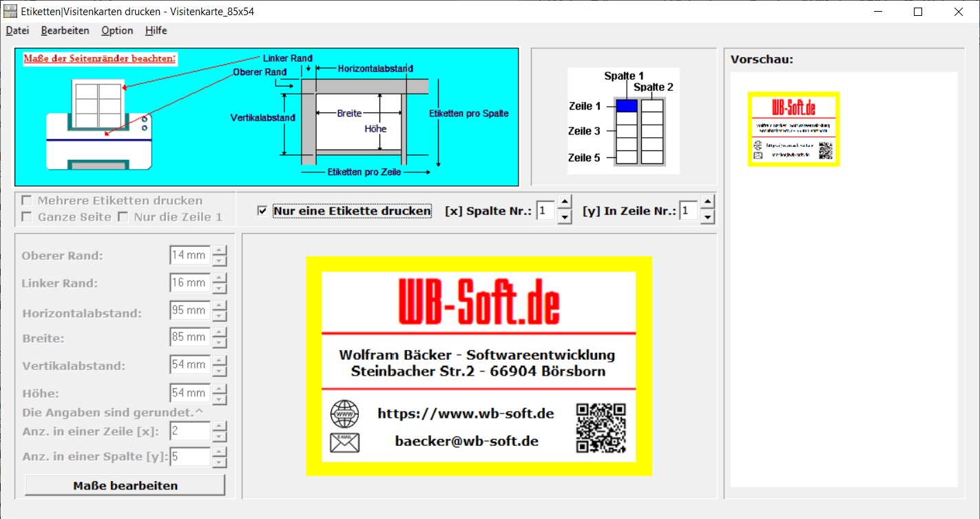This screenshot has width=980, height=519.
Task: Open the Bearbeiten menu
Action: [x=65, y=30]
